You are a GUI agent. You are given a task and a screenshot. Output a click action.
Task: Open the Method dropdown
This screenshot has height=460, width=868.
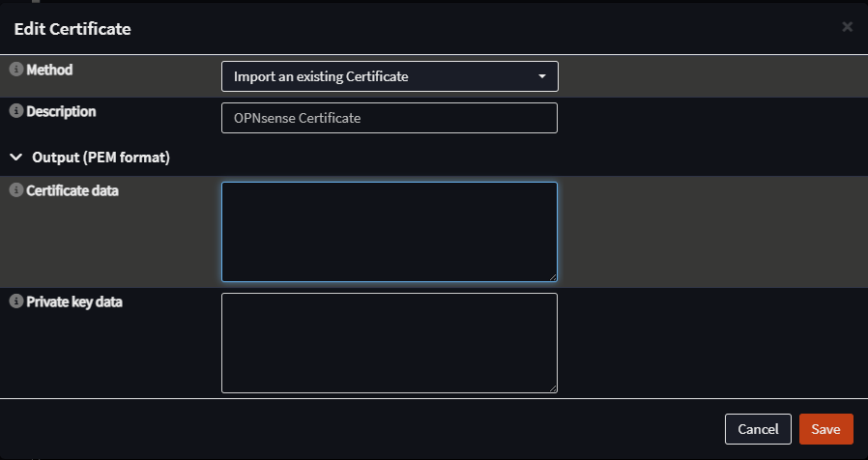coord(390,76)
